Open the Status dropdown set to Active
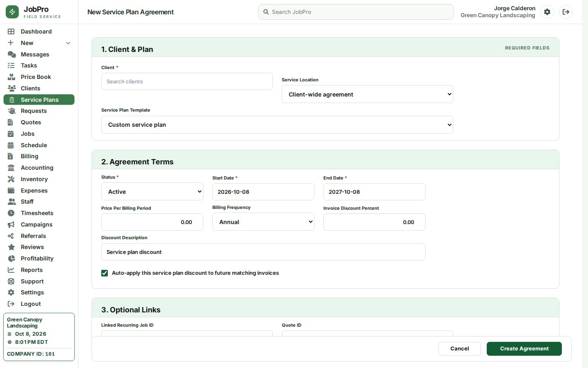The height and width of the screenshot is (368, 588). [x=152, y=191]
